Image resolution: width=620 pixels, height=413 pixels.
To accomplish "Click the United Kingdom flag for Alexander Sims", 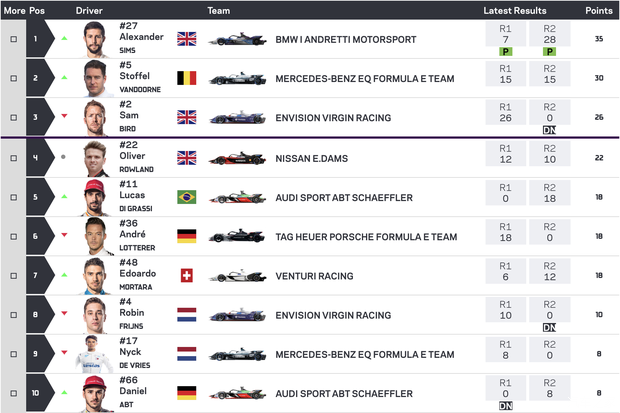I will coord(187,40).
